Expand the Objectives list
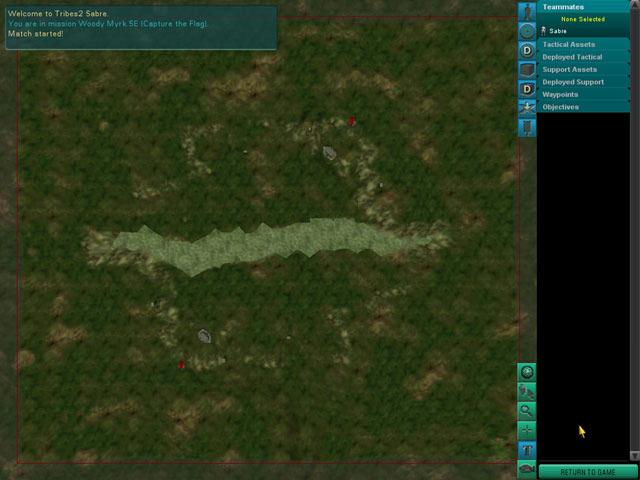Screen dimensions: 640x480 584,107
